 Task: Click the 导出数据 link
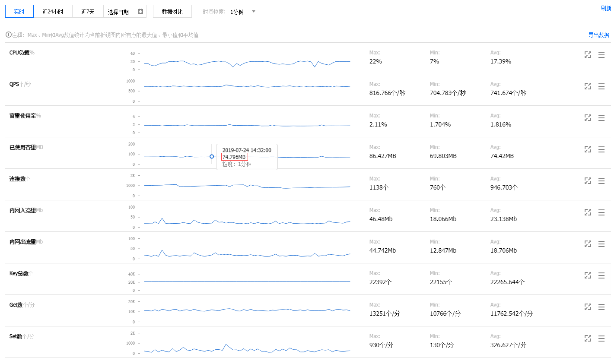(x=598, y=35)
